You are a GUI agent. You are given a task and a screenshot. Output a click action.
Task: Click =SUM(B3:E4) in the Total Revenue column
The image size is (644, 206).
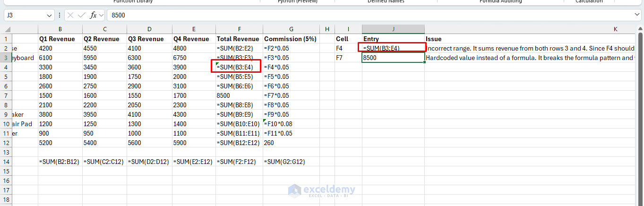(x=239, y=67)
